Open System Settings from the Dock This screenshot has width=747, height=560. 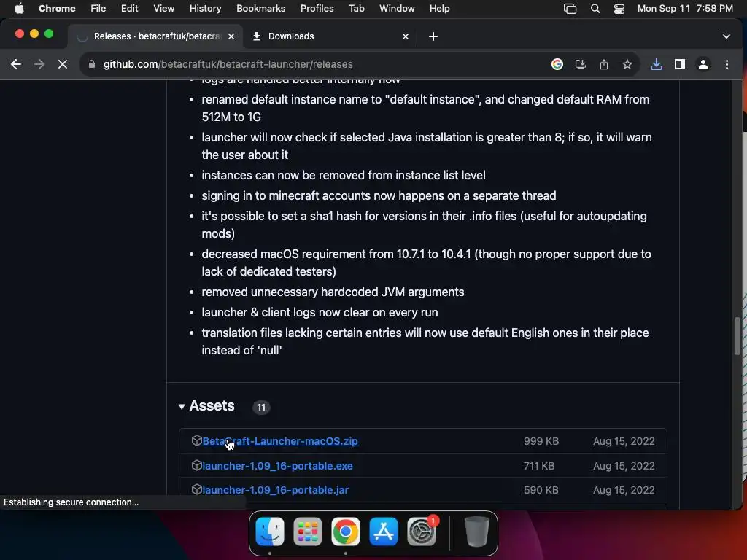point(422,532)
